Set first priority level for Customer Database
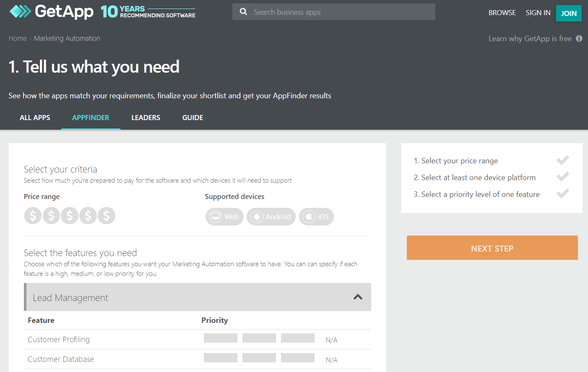This screenshot has width=588, height=372. [x=221, y=358]
